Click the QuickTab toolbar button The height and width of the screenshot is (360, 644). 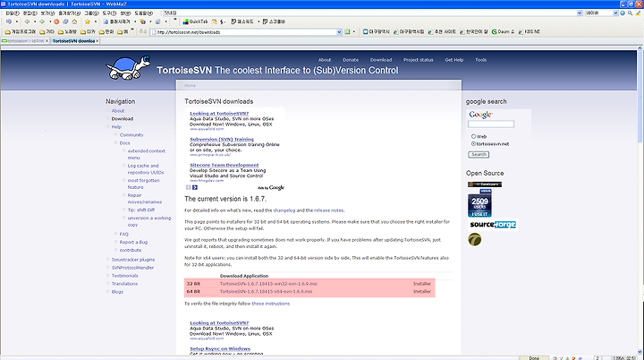[196, 21]
